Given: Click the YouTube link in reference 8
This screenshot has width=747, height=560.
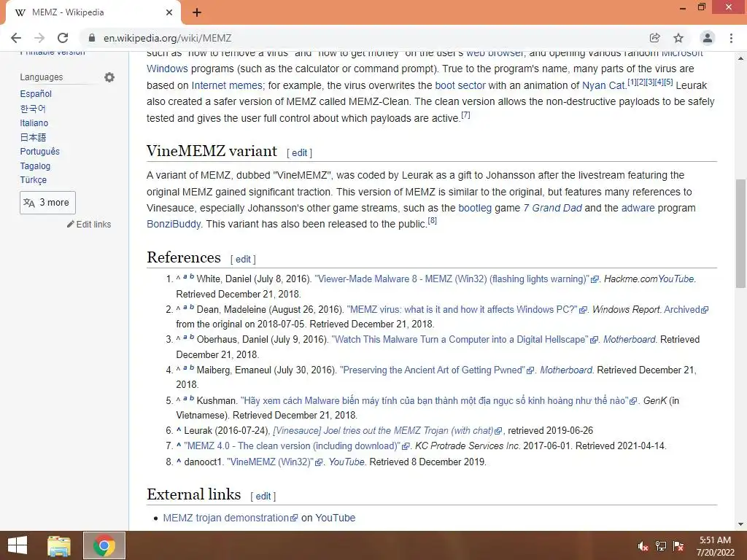Looking at the screenshot, I should (347, 462).
